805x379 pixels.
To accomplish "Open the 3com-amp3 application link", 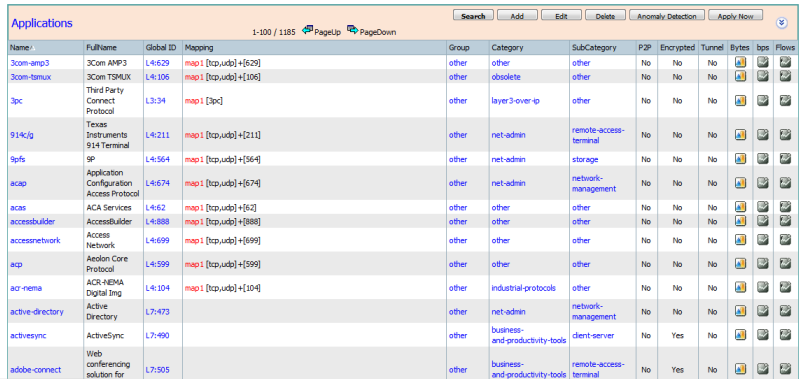I will 30,63.
